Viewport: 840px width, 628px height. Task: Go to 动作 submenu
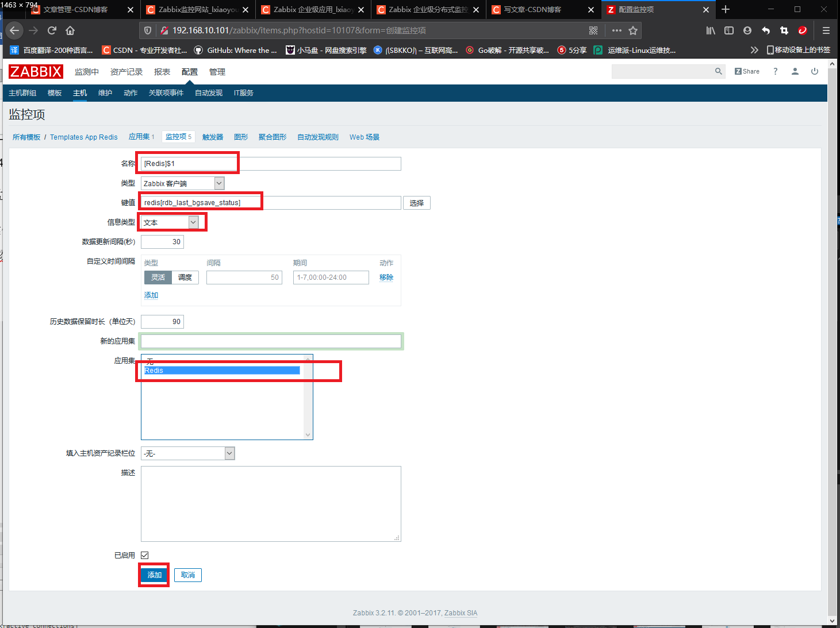tap(131, 93)
